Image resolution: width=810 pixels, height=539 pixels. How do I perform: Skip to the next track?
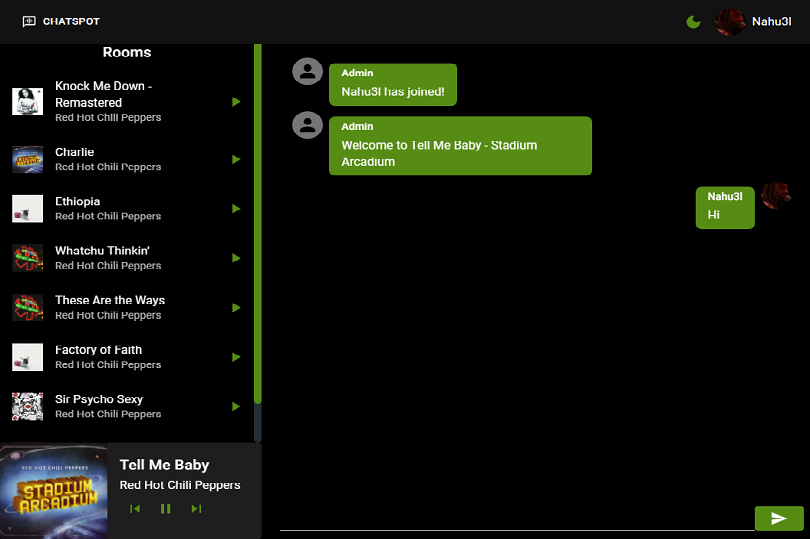coord(196,509)
